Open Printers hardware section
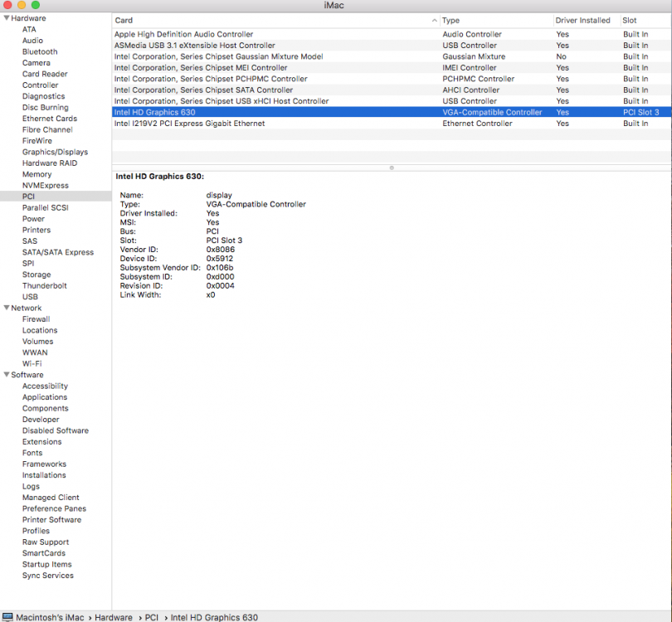The width and height of the screenshot is (672, 622). point(37,230)
